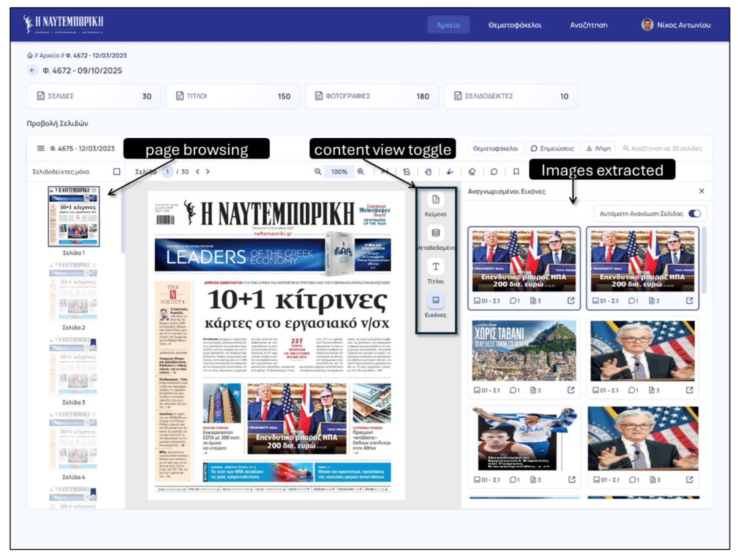Screen dimensions: 738x560
Task: Open the Greek flag athlete image card externally
Action: (x=572, y=479)
